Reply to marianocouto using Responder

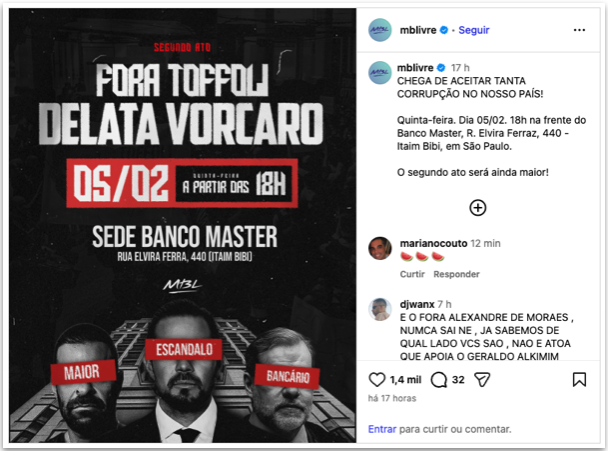(456, 274)
